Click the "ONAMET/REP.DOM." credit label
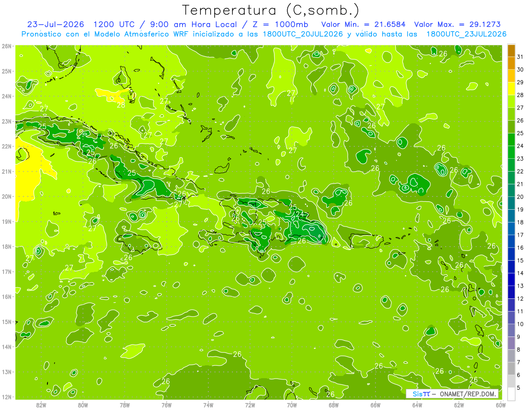 click(467, 394)
